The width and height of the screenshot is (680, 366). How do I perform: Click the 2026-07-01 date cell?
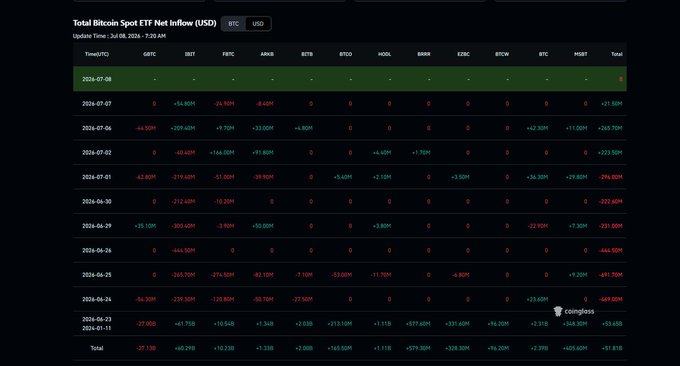pyautogui.click(x=97, y=177)
